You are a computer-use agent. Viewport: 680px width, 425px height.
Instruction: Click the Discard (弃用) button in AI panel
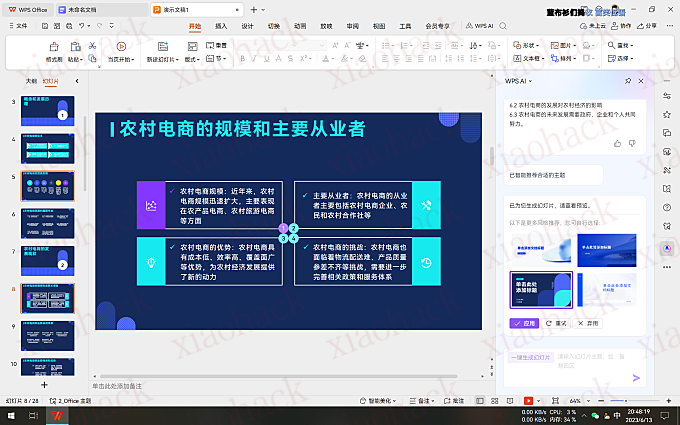588,323
